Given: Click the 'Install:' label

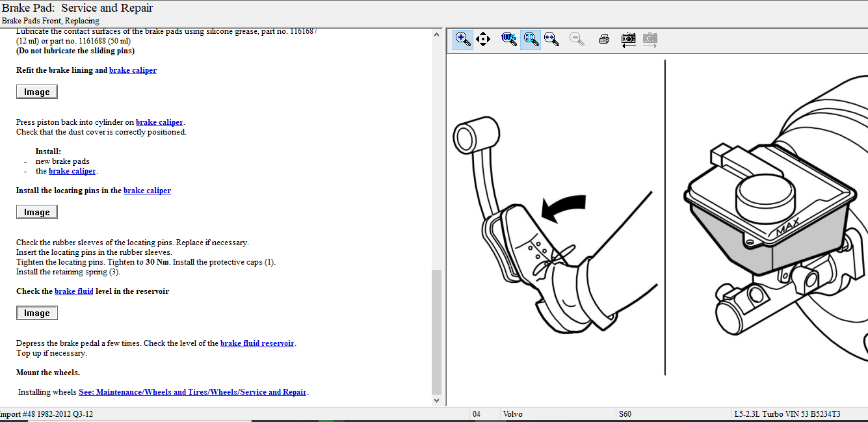Looking at the screenshot, I should (x=48, y=152).
